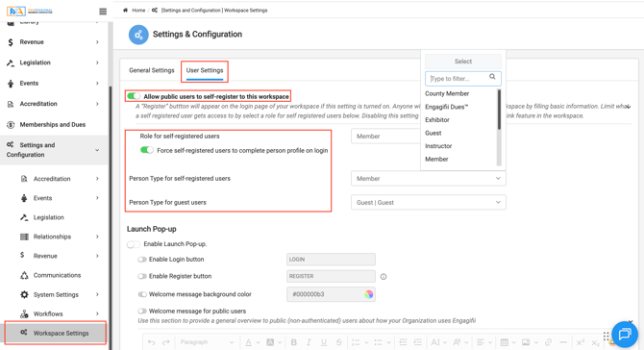Open the Person Type for guest users dropdown

point(429,203)
